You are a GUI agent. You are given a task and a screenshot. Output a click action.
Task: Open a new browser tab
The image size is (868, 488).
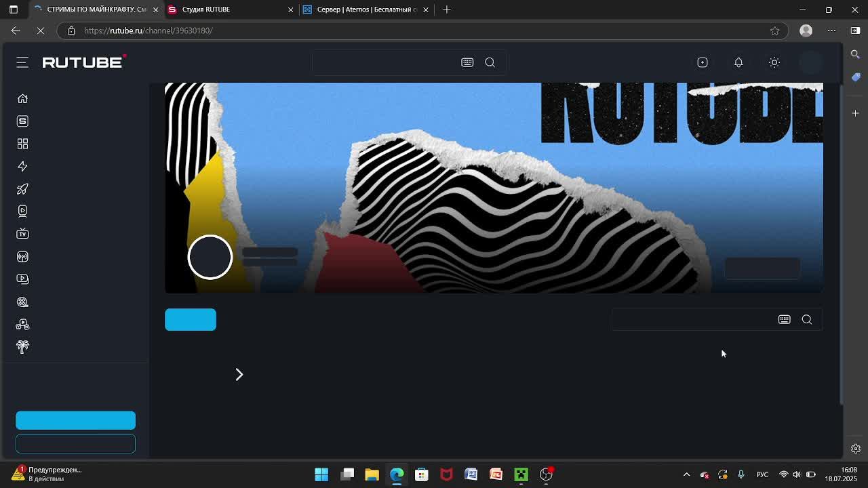pos(447,9)
